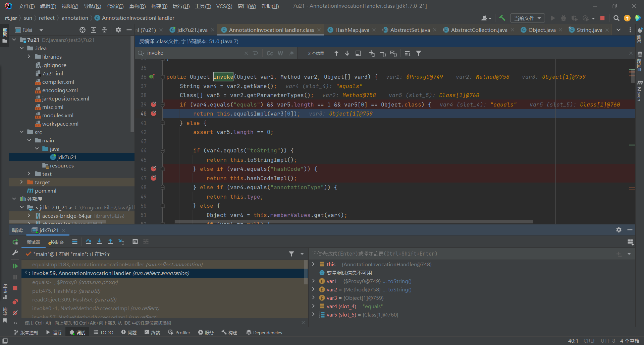Open the 版本控制 tool window
The width and height of the screenshot is (644, 345).
point(26,332)
